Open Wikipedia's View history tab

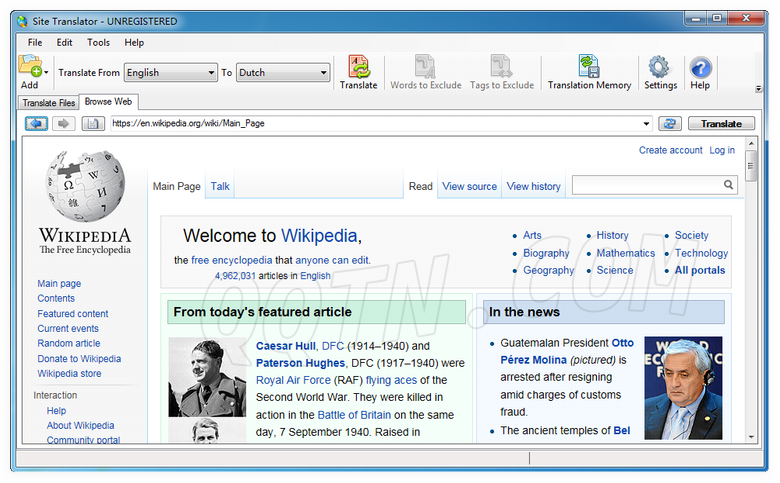pyautogui.click(x=533, y=186)
